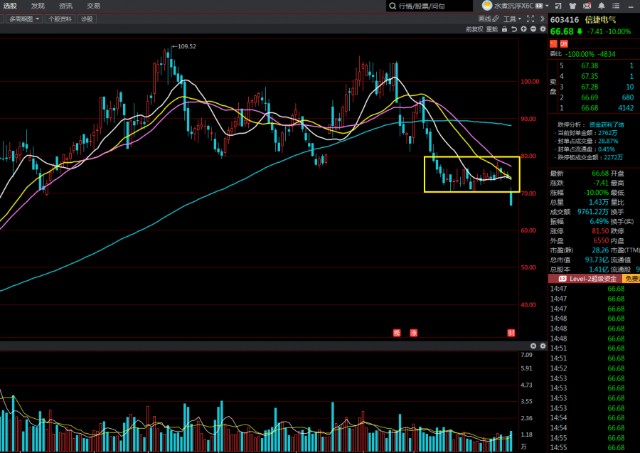Open the 工具 dropdown menu

pos(513,19)
